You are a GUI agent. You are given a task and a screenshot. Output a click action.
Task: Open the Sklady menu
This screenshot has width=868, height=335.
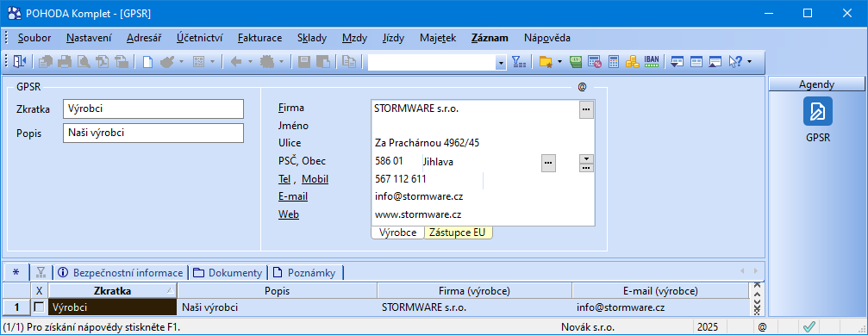(x=312, y=38)
